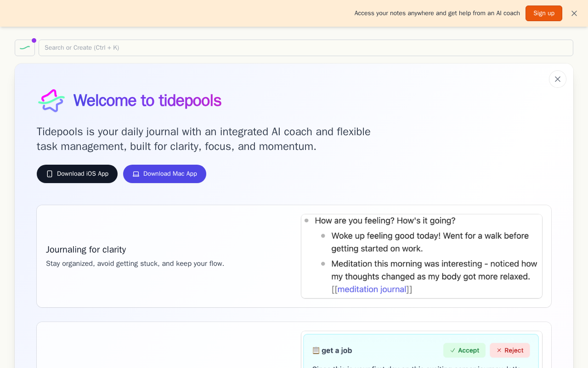Screen dimensions: 588x368
Task: Close the Welcome to tidepools panel
Action: pos(557,79)
